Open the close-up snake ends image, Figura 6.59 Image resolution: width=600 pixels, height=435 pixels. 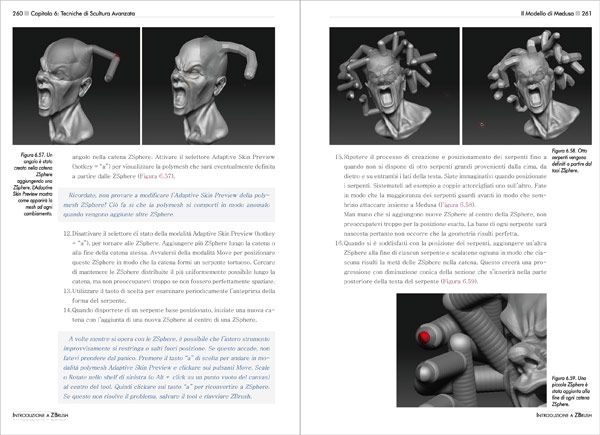point(471,350)
